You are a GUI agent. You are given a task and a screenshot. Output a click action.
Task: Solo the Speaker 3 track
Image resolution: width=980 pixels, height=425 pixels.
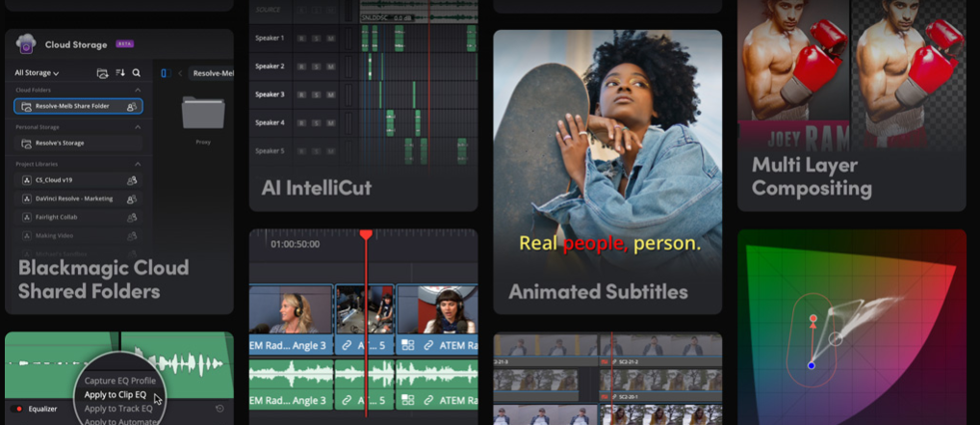(315, 94)
